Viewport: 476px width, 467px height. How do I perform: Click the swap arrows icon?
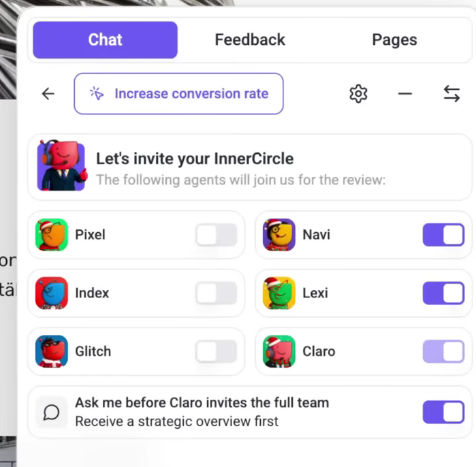point(451,93)
